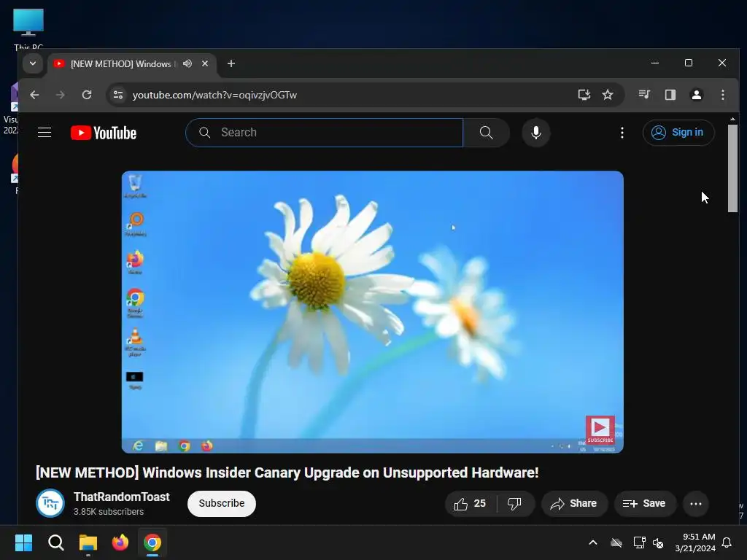Mute tab via the speaker icon
The height and width of the screenshot is (560, 747).
click(x=187, y=63)
